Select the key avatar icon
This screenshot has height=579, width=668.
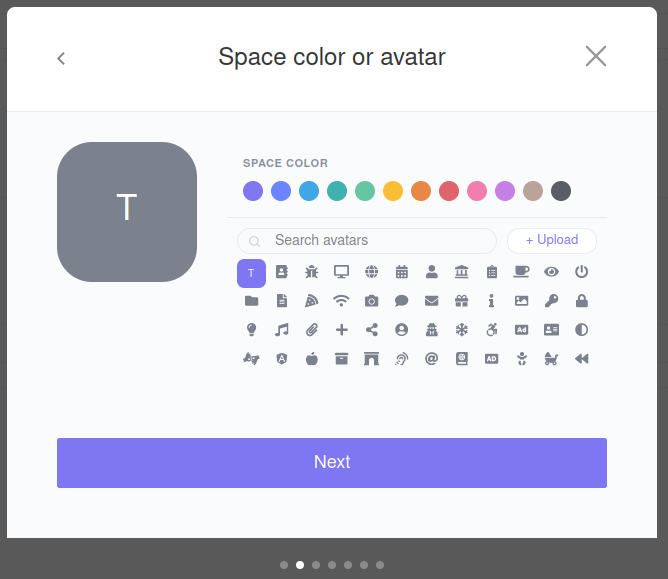coord(552,301)
